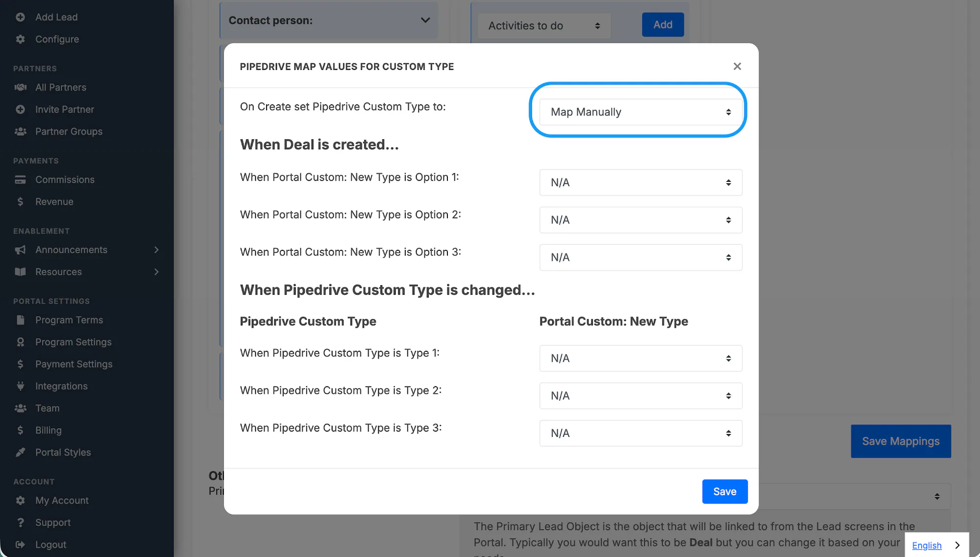Open dropdown for Portal Option 1 mapping
Image resolution: width=980 pixels, height=557 pixels.
click(640, 183)
